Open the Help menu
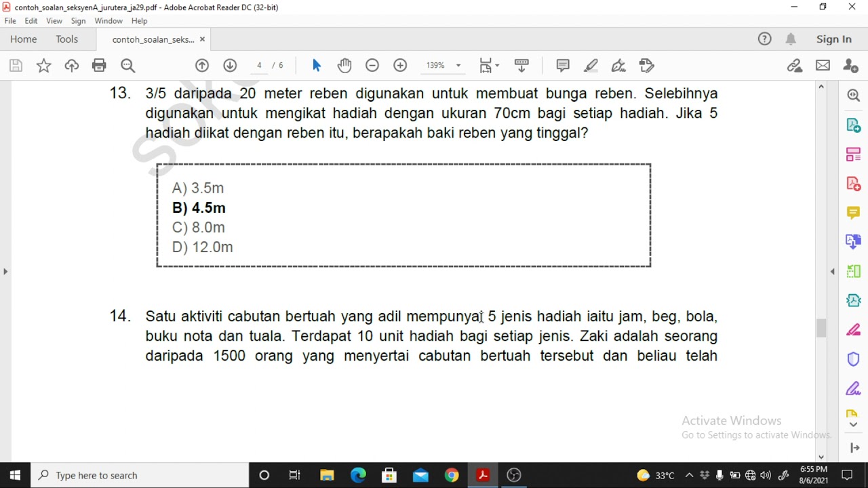The height and width of the screenshot is (488, 868). click(x=139, y=21)
